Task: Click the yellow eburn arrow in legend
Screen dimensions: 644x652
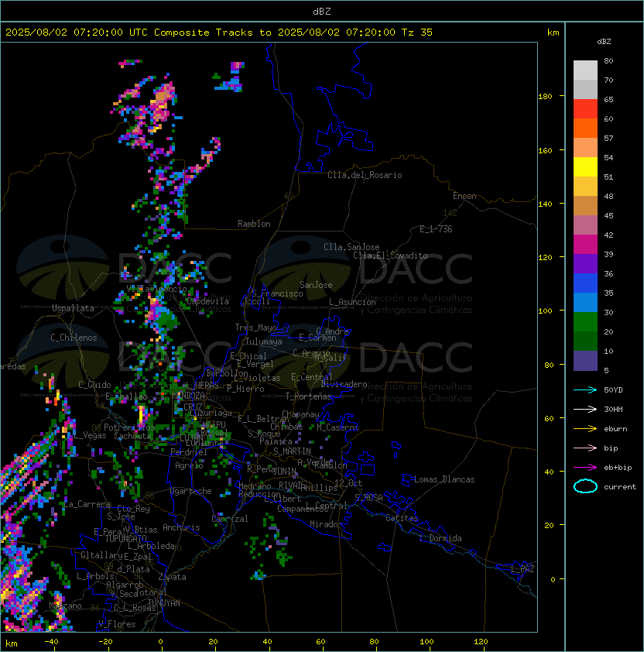Action: point(585,429)
